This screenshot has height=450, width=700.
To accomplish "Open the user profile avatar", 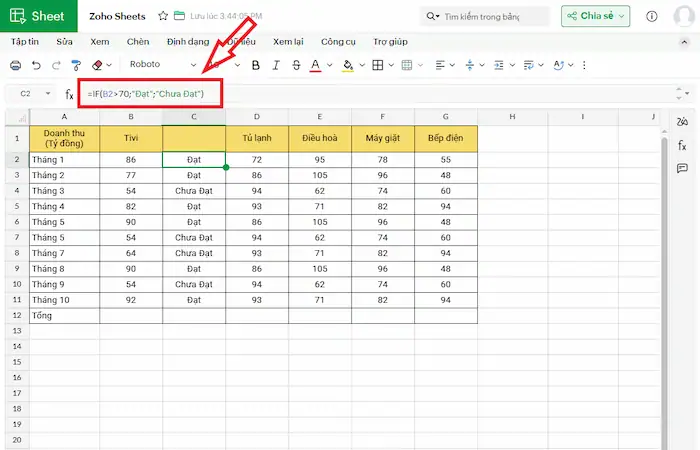I will [x=683, y=17].
